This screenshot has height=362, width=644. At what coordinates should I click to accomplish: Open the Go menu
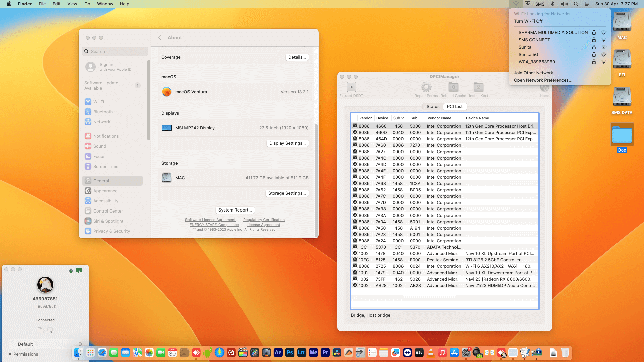click(87, 4)
